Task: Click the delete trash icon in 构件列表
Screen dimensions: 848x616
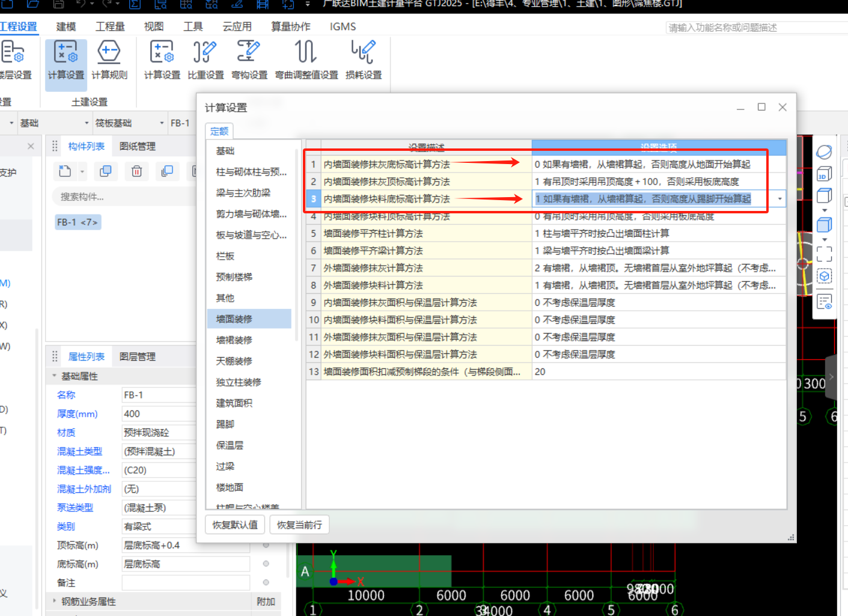Action: coord(136,171)
